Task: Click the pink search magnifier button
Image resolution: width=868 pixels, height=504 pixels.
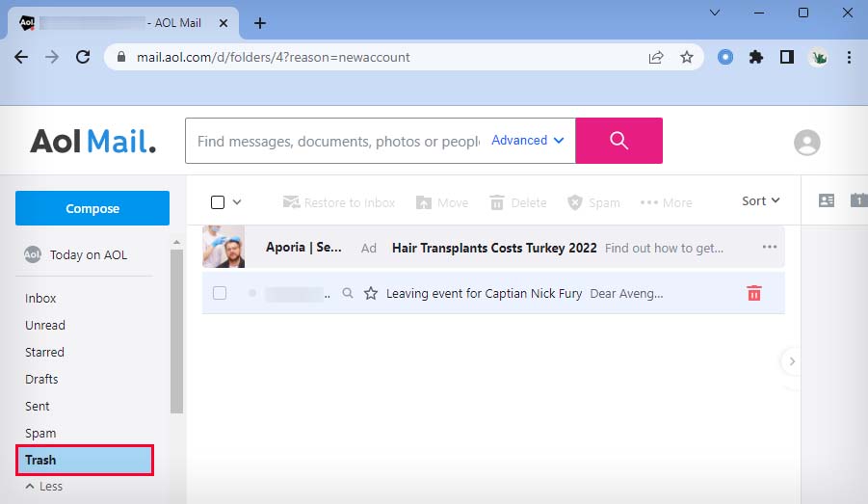Action: 618,141
